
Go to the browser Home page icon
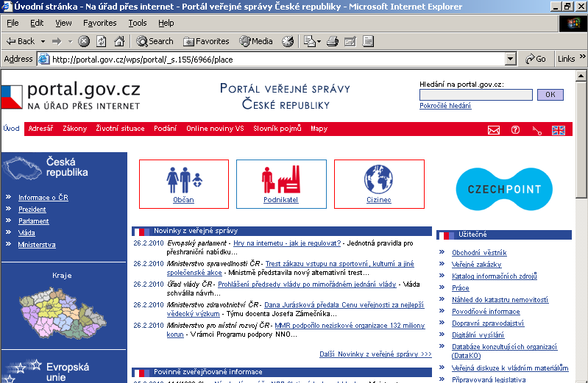pos(119,41)
